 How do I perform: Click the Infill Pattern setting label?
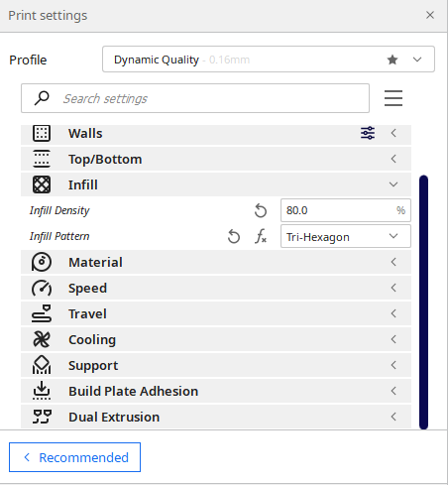click(x=59, y=236)
